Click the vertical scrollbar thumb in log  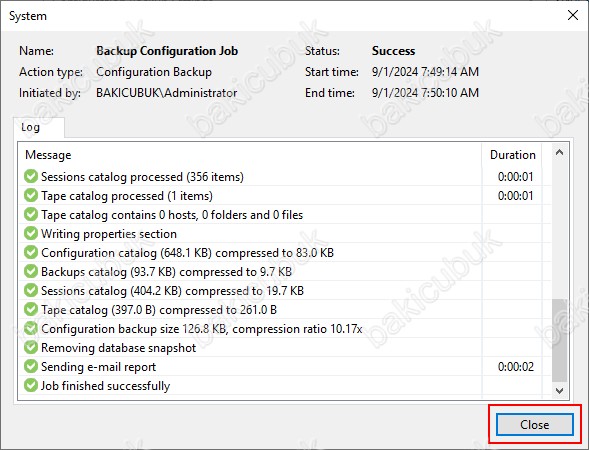pos(559,340)
